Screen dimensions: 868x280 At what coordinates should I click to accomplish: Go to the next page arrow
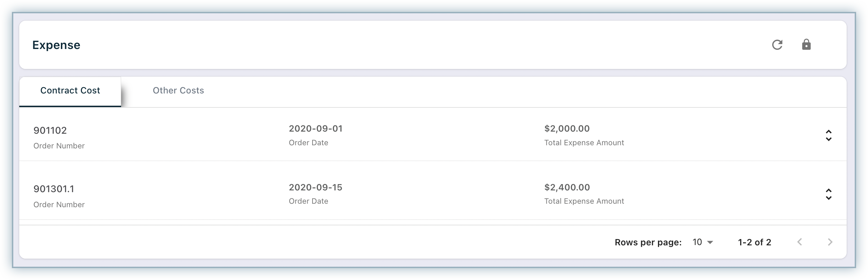tap(830, 242)
